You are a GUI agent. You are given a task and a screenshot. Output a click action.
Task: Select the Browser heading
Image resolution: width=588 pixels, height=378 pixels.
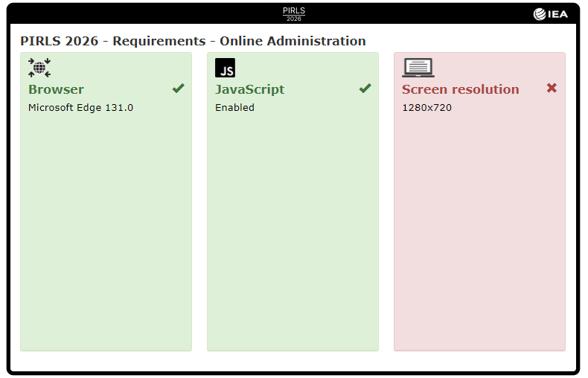(56, 89)
